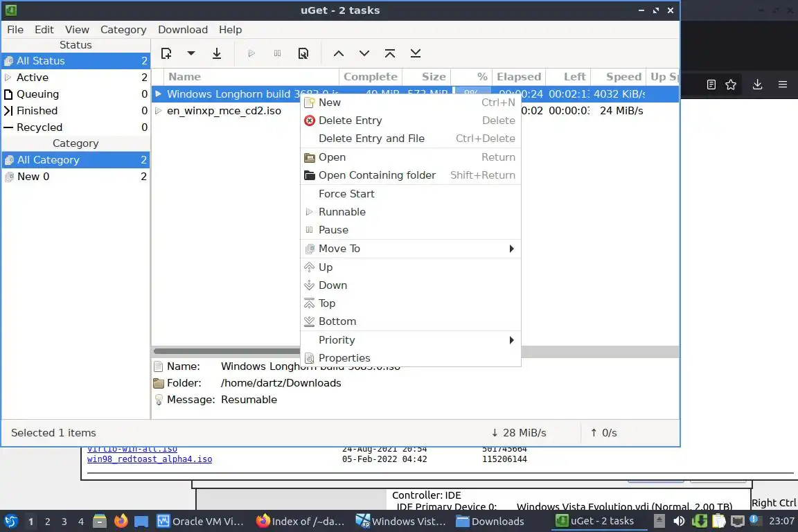Click the Save/grab download toolbar icon

[x=217, y=53]
